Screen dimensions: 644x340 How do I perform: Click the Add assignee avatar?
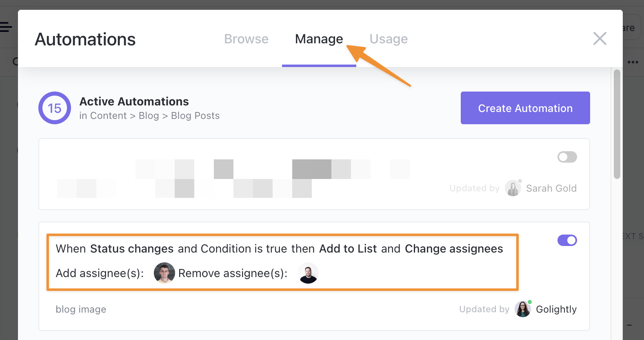(x=164, y=273)
